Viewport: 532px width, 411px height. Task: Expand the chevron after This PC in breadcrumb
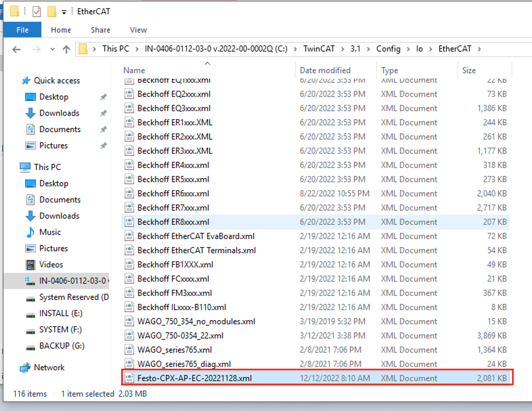(x=137, y=49)
